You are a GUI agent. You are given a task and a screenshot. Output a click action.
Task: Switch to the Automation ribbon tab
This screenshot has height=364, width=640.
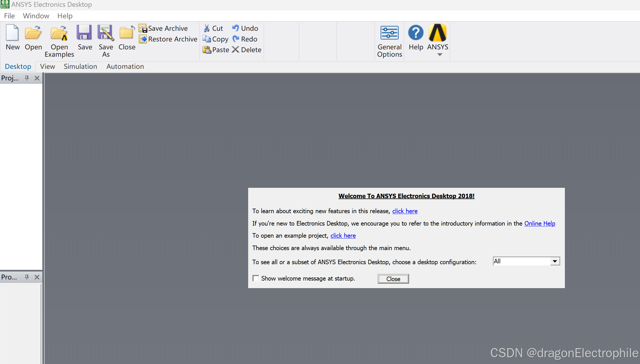point(125,67)
